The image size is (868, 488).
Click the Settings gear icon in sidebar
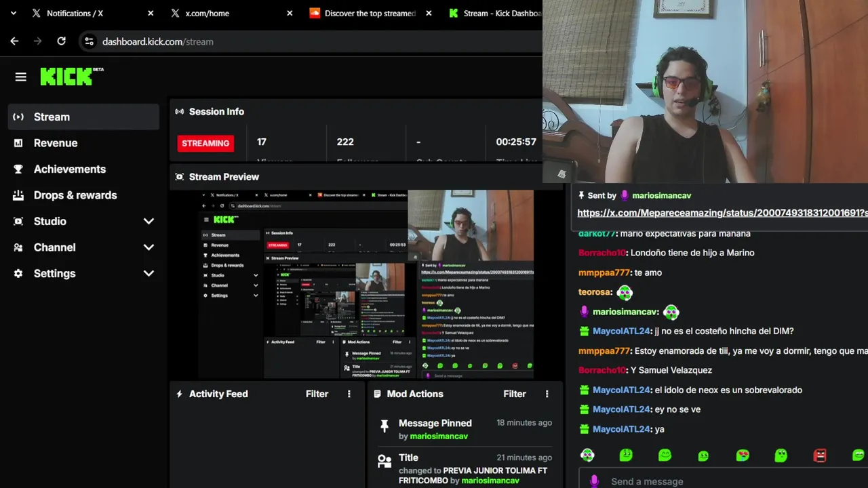pyautogui.click(x=18, y=273)
